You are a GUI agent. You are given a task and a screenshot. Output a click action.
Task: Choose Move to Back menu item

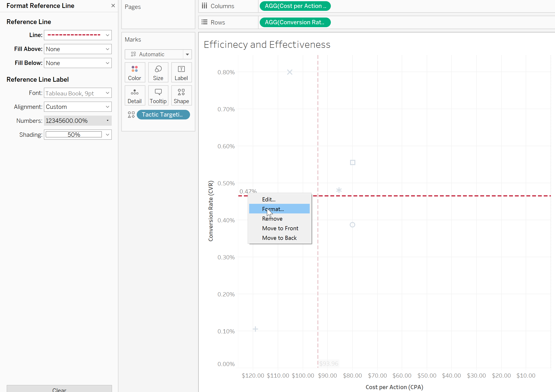(279, 238)
